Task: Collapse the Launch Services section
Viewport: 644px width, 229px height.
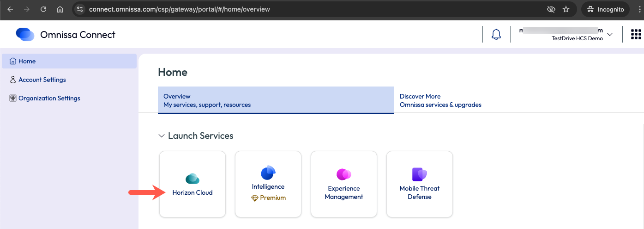Action: click(162, 136)
